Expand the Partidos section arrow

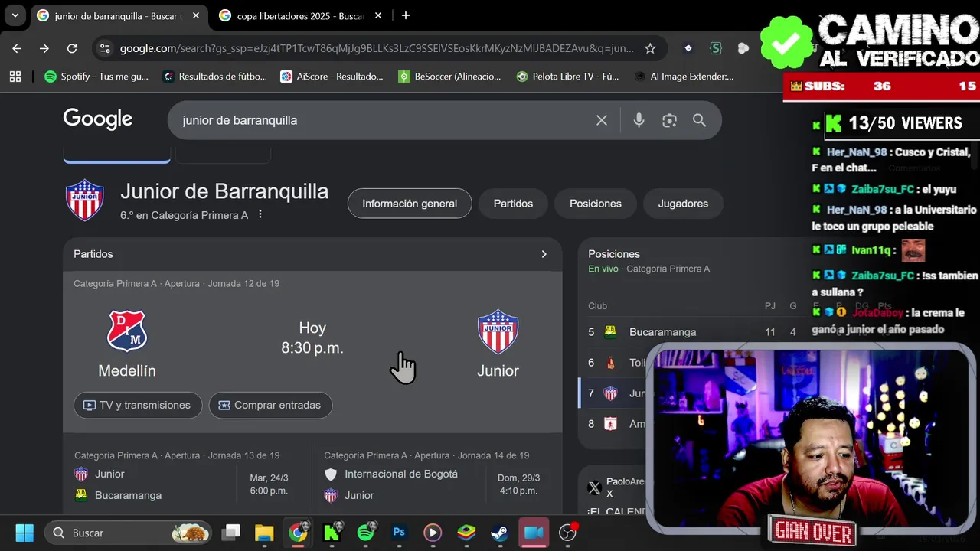544,254
